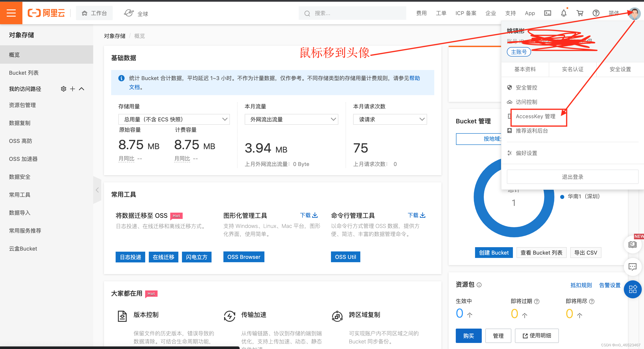Screen dimensions: 644x349
Task: Open floating documentation book icon
Action: [x=633, y=244]
